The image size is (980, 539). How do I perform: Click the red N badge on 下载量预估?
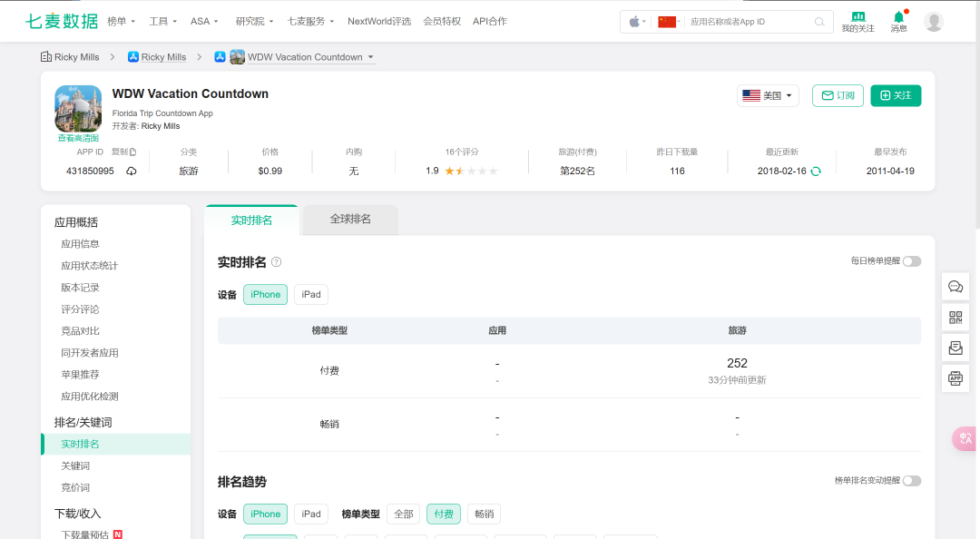click(117, 534)
